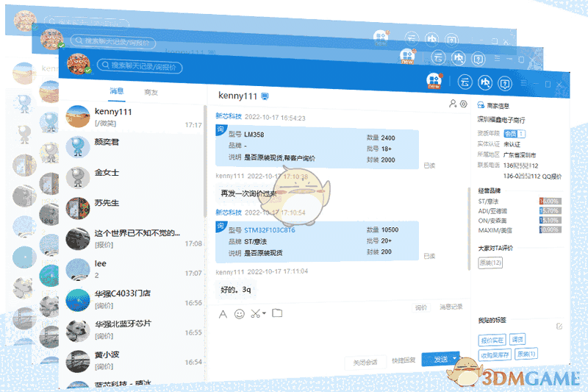This screenshot has width=588, height=392.
Task: Click chat history scrollbar
Action: point(469,228)
